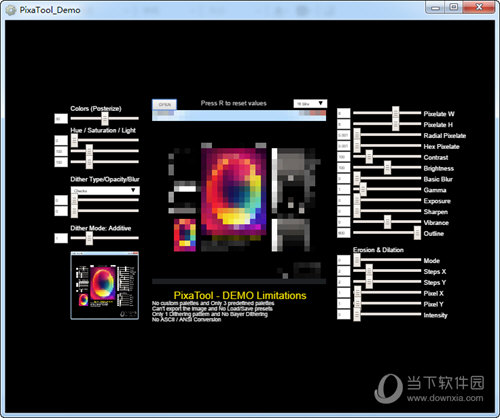Click the Pixel X slider
The height and width of the screenshot is (418, 500).
coord(387,293)
